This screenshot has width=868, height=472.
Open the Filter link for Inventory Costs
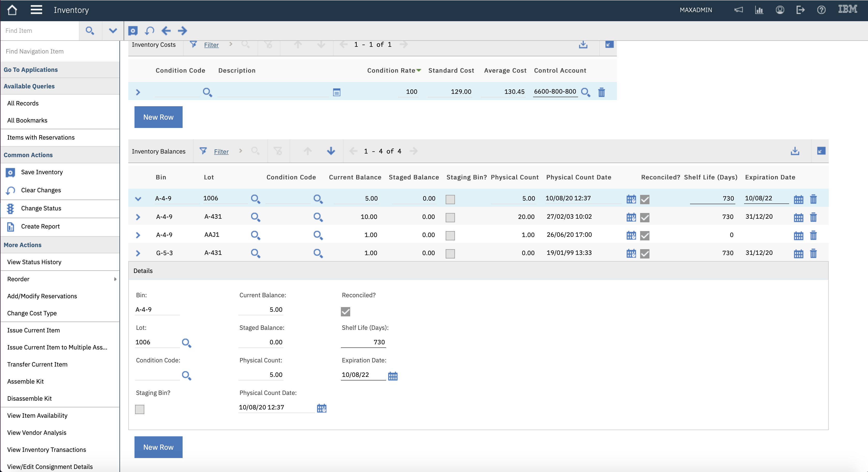coord(211,45)
